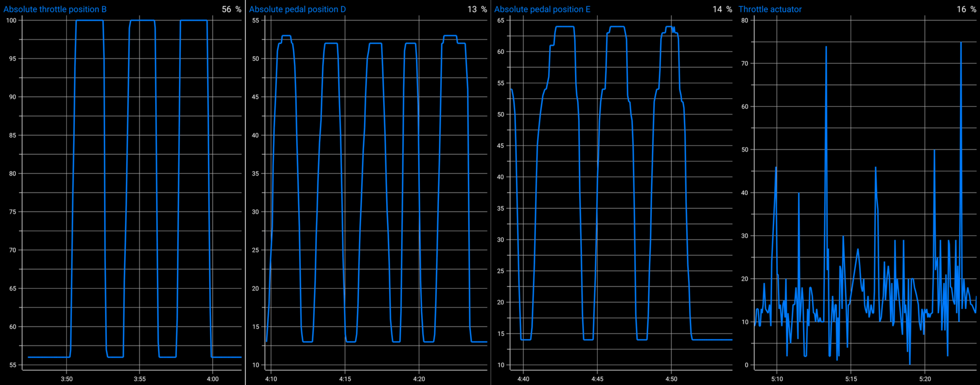
Task: Click the 4:45 time axis label
Action: [x=597, y=379]
